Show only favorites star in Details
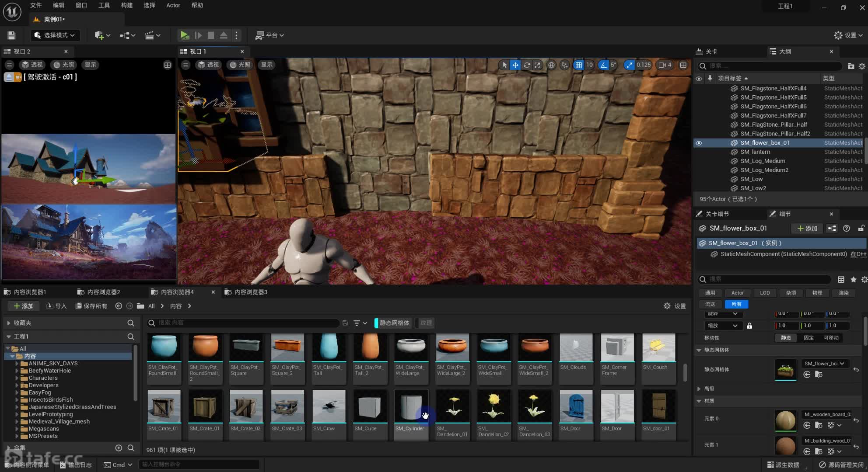 [853, 280]
